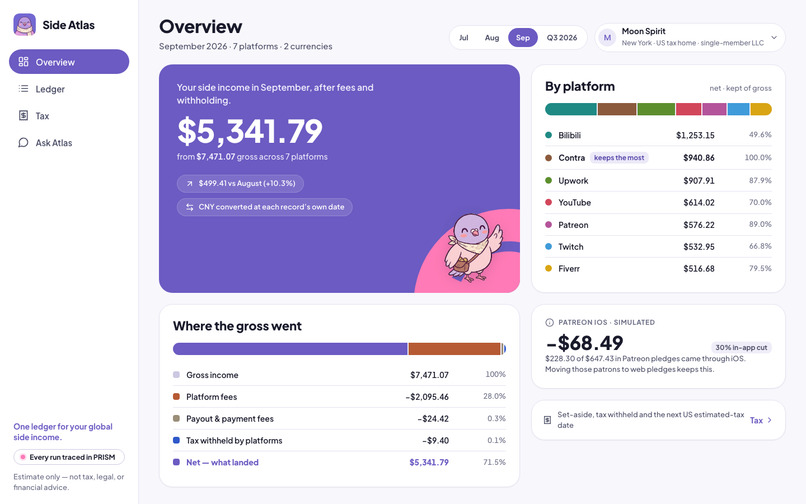The height and width of the screenshot is (504, 806).
Task: Click the red YouTube segment in platform bar
Action: click(x=688, y=109)
